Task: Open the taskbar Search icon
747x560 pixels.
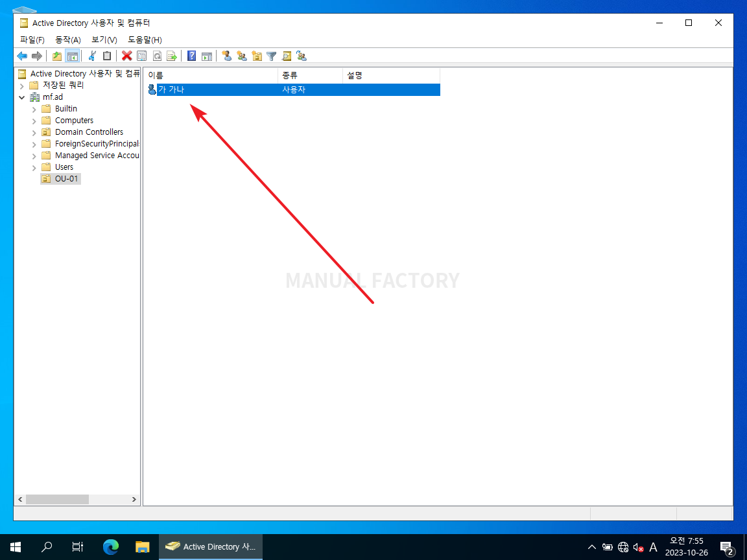Action: (47, 547)
